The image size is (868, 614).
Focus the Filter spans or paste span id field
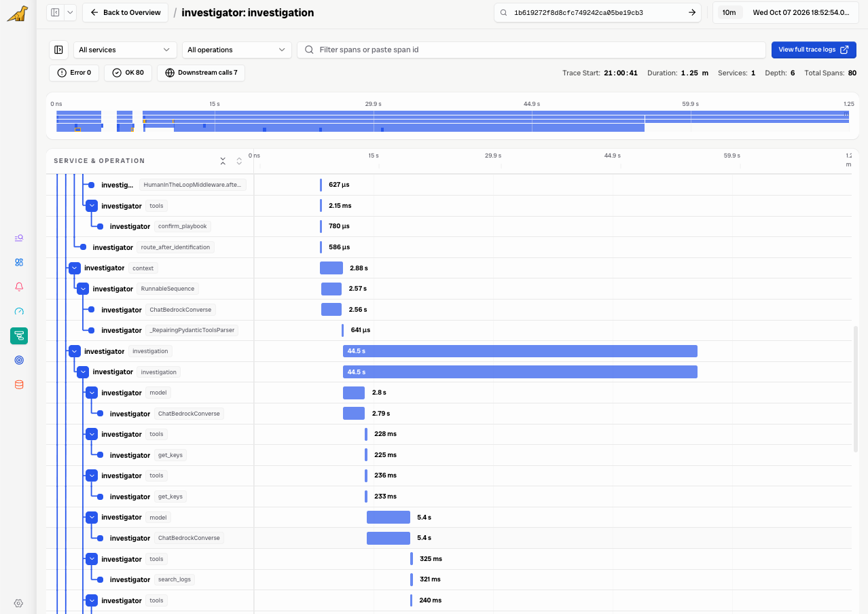pos(531,50)
